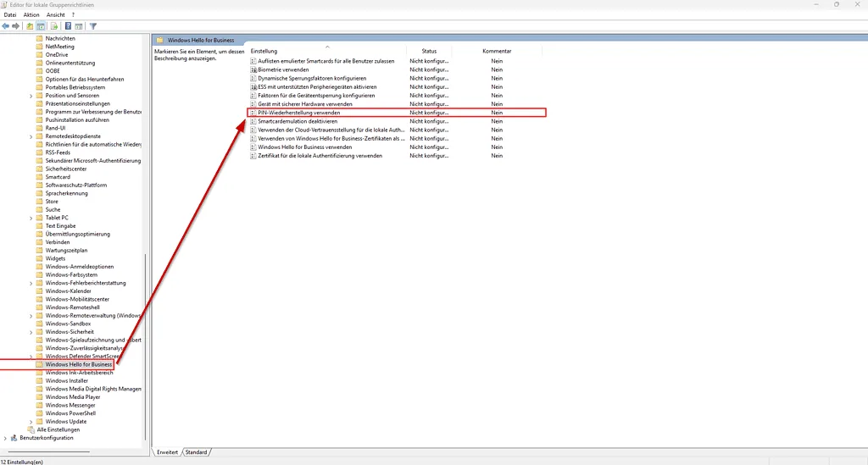Screen dimensions: 868x465
Task: Click the tree pane vertical scrollbar
Action: tap(146, 348)
